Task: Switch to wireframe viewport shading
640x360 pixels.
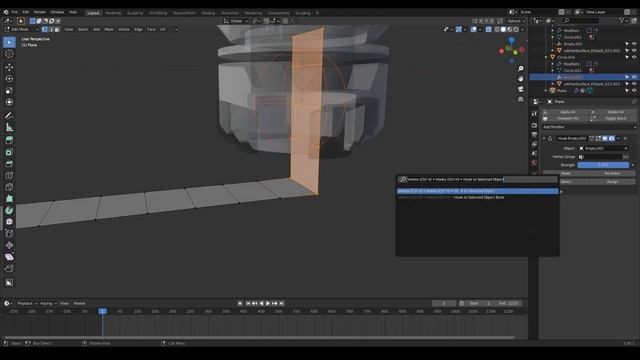Action: (497, 29)
